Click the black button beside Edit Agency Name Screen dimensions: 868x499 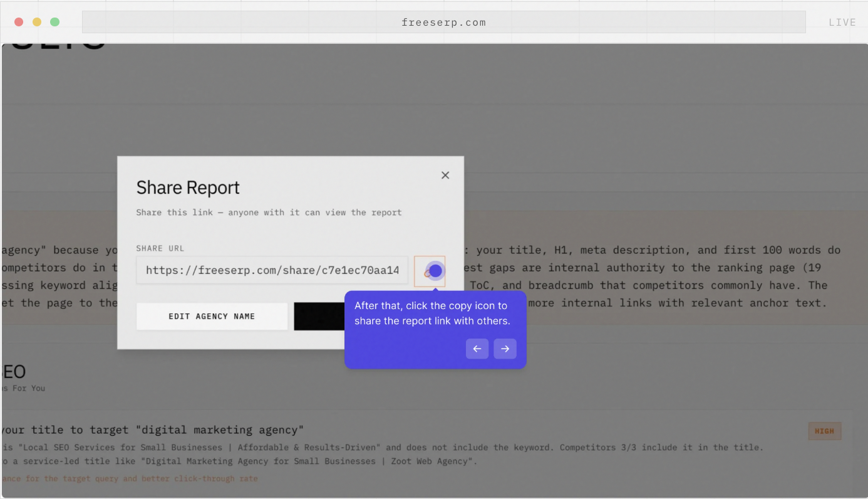coord(319,317)
